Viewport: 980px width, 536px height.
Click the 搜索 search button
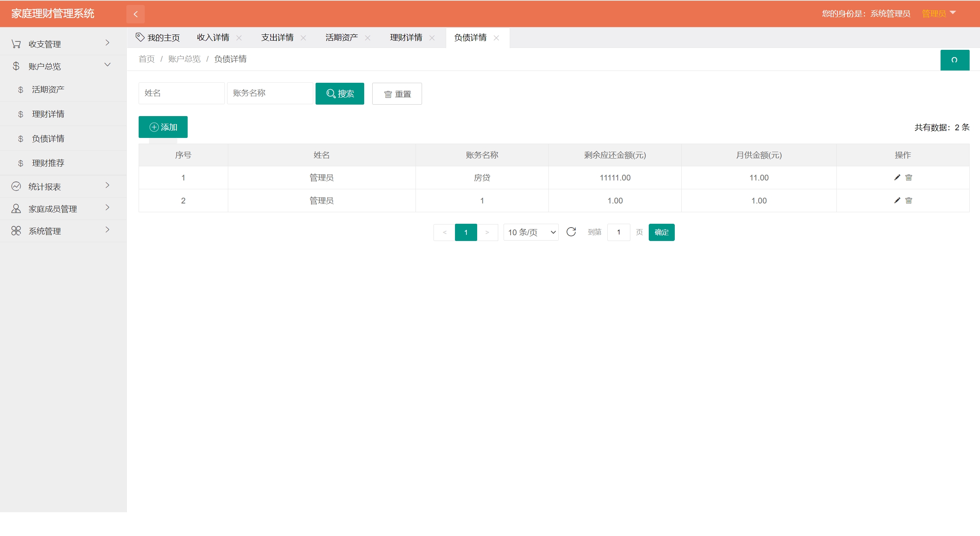coord(340,93)
